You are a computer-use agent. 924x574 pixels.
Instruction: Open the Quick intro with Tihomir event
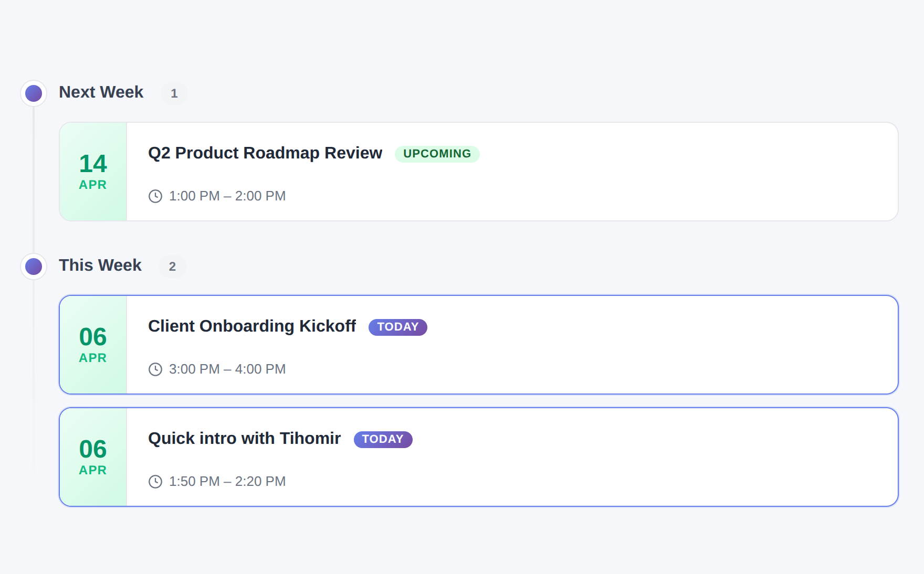479,457
